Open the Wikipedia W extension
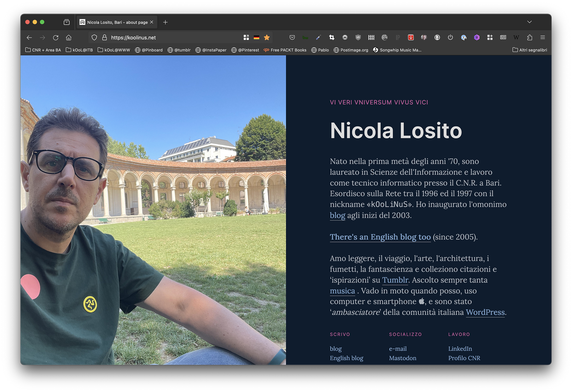 [x=516, y=37]
